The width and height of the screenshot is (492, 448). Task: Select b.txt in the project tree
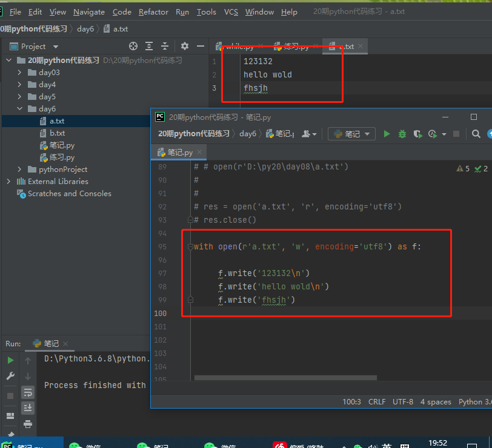click(x=57, y=133)
